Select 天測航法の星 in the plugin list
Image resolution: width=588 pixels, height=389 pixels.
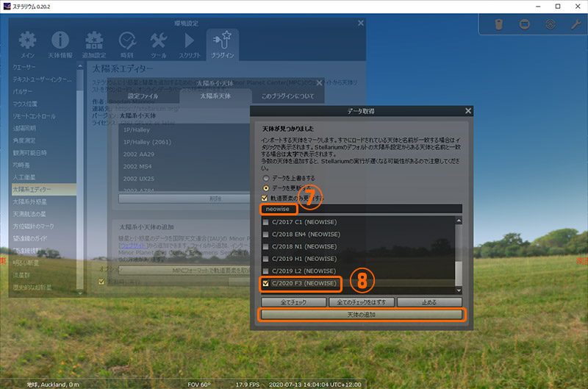click(x=44, y=214)
